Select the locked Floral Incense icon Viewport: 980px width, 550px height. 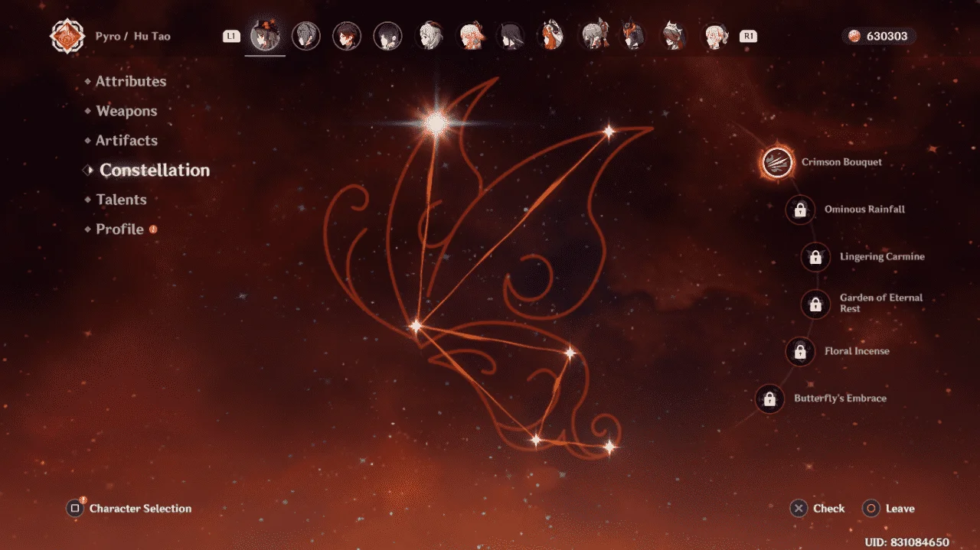[800, 352]
